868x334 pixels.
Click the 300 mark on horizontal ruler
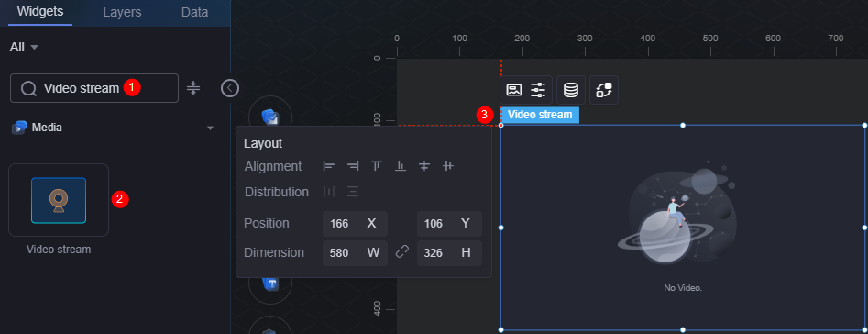585,39
